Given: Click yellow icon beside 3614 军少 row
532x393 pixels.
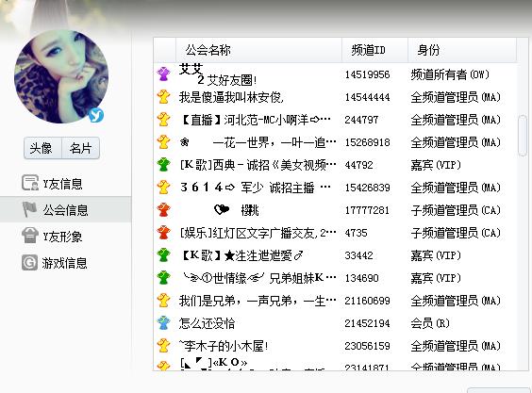Looking at the screenshot, I should pyautogui.click(x=163, y=188).
